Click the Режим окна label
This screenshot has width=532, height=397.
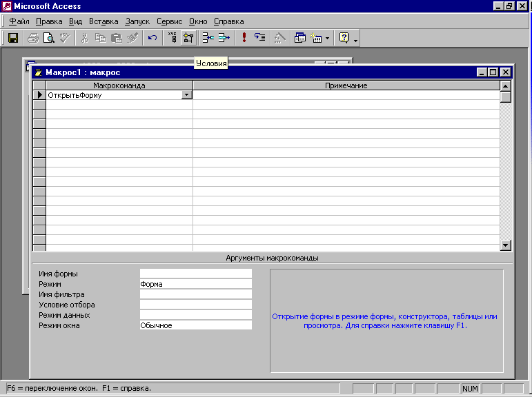(59, 325)
